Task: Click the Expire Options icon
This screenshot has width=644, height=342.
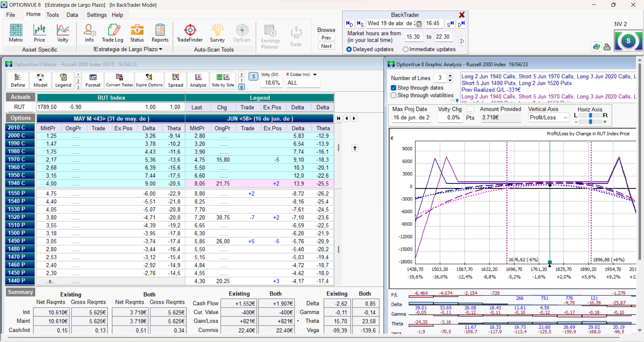Action: 149,80
